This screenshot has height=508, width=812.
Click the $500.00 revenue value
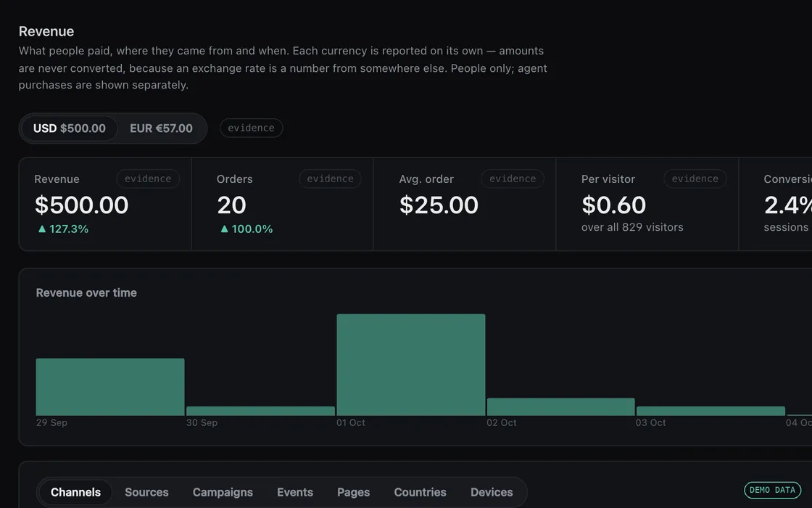tap(81, 205)
